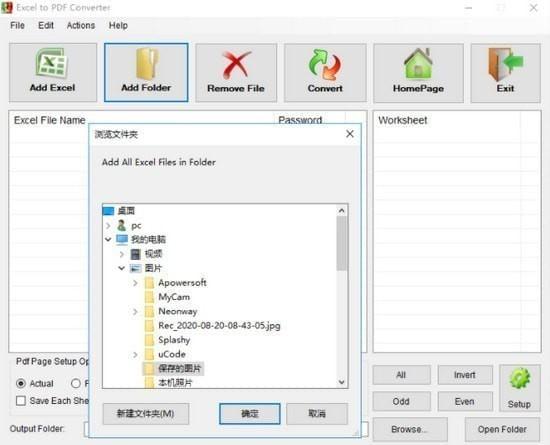Click the All worksheet button
Image resolution: width=550 pixels, height=445 pixels.
coord(401,375)
